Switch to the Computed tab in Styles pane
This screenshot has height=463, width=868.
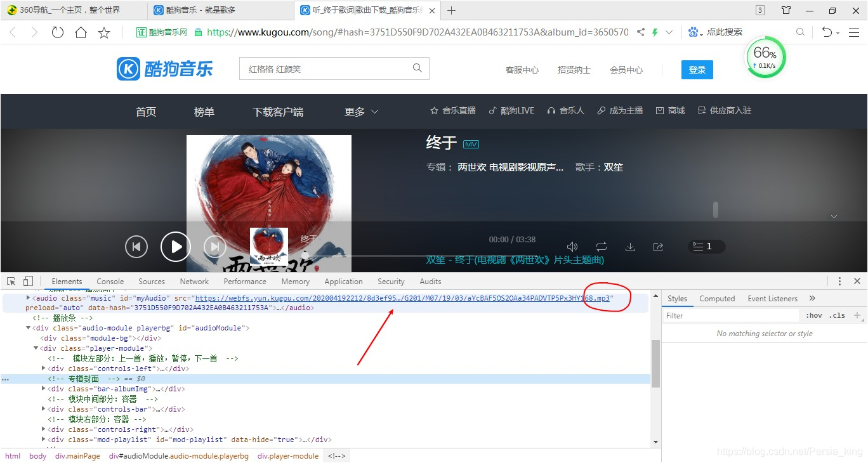point(717,298)
